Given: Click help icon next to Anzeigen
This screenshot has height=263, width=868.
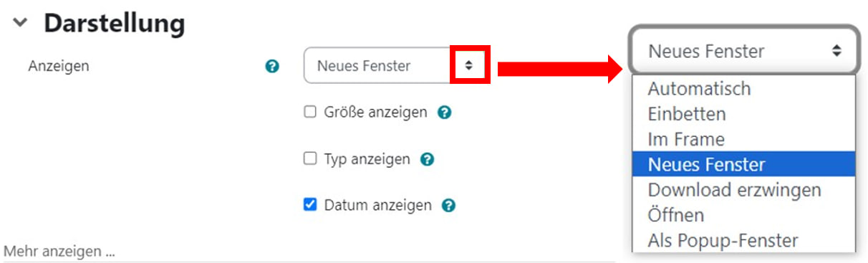Looking at the screenshot, I should click(271, 67).
